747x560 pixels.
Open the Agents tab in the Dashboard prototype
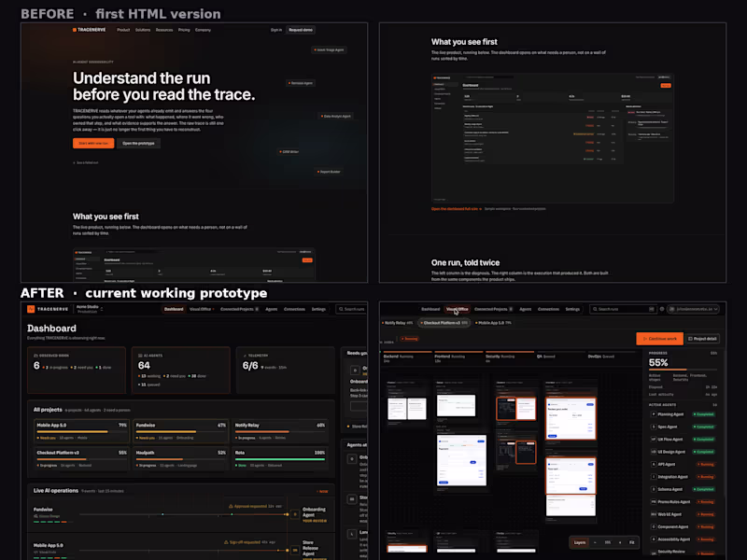point(272,309)
